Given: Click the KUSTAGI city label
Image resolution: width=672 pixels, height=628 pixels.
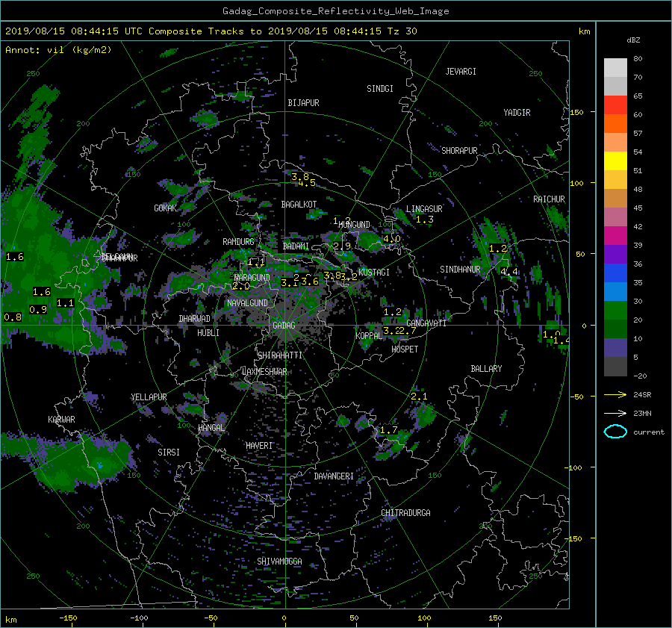Looking at the screenshot, I should 374,273.
